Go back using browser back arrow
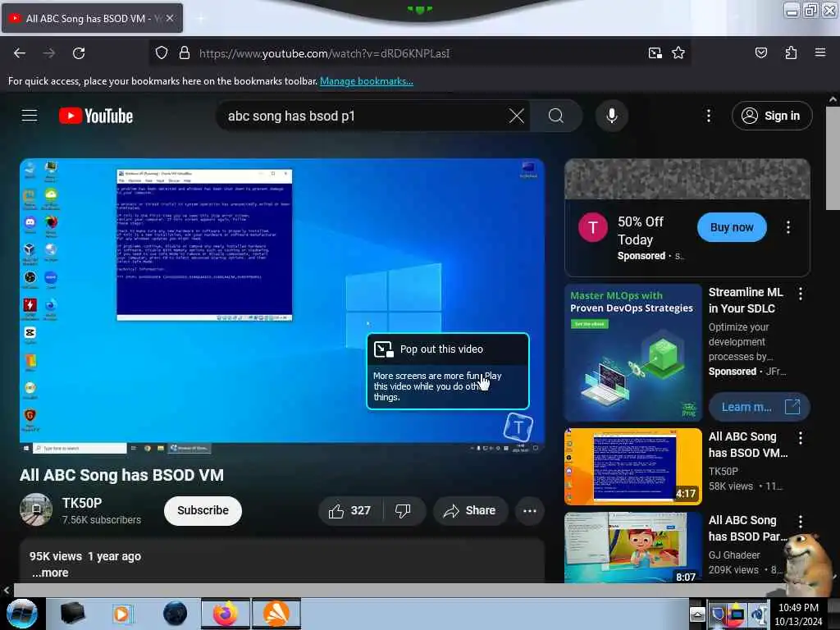This screenshot has width=840, height=630. [20, 53]
